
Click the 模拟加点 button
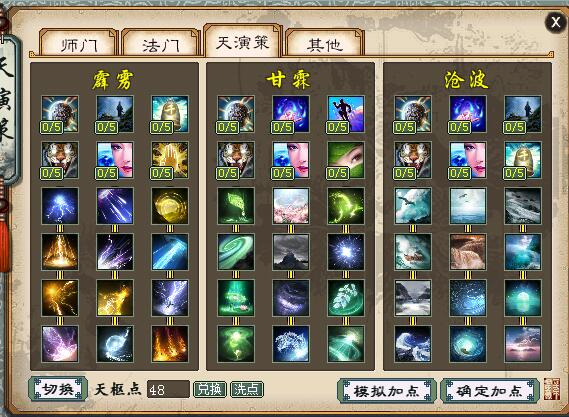pos(386,391)
